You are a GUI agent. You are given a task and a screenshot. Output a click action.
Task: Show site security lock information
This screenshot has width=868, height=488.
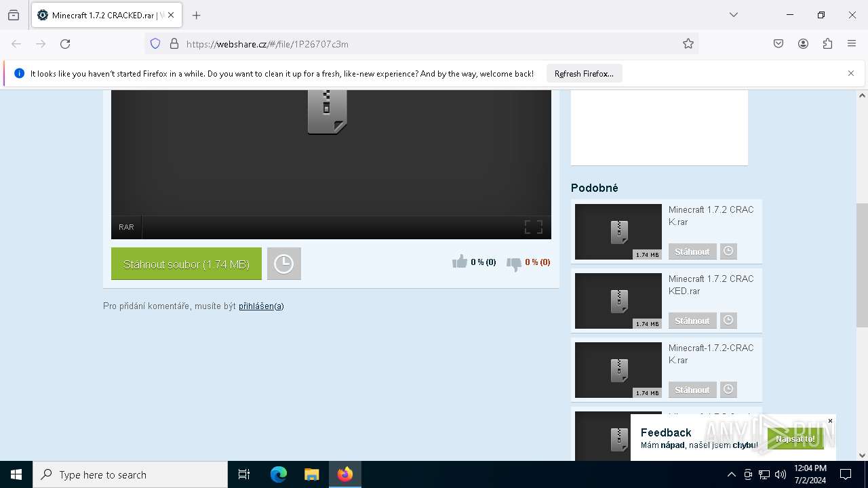[x=174, y=44]
